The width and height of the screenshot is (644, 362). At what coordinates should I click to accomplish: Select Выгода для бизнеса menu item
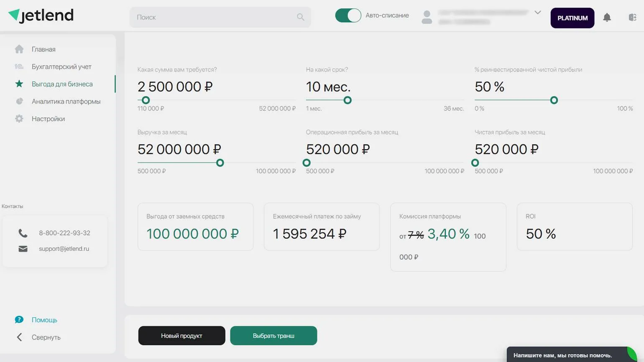pos(62,84)
